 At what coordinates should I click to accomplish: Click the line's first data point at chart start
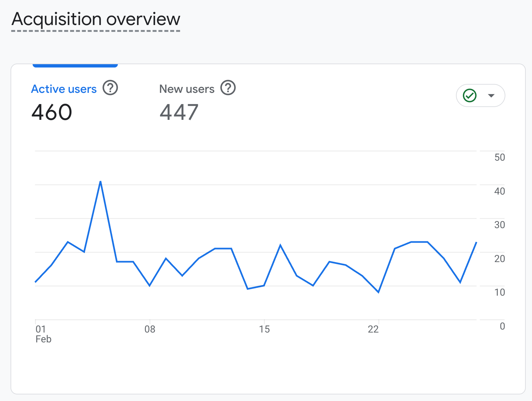tap(36, 282)
